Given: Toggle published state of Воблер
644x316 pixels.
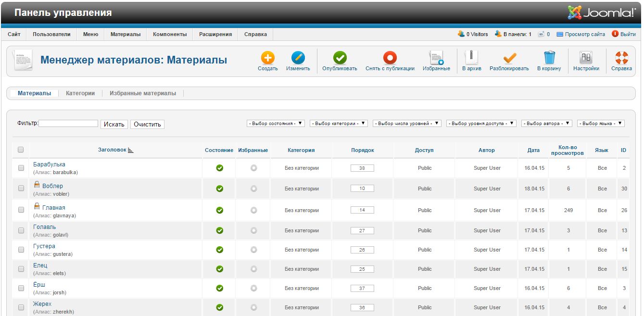Looking at the screenshot, I should (219, 189).
